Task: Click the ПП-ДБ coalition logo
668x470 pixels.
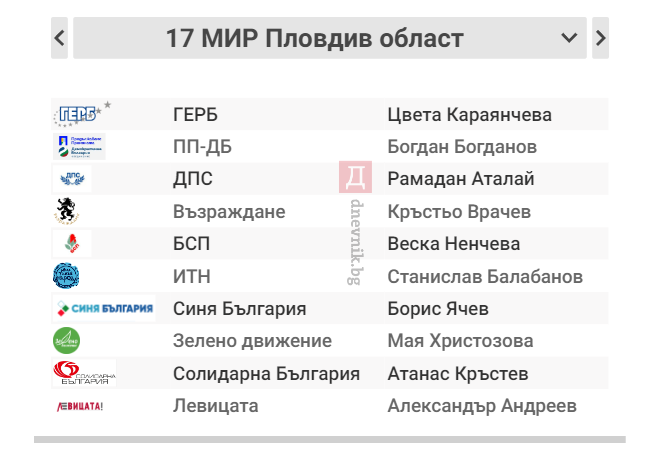Action: point(79,146)
